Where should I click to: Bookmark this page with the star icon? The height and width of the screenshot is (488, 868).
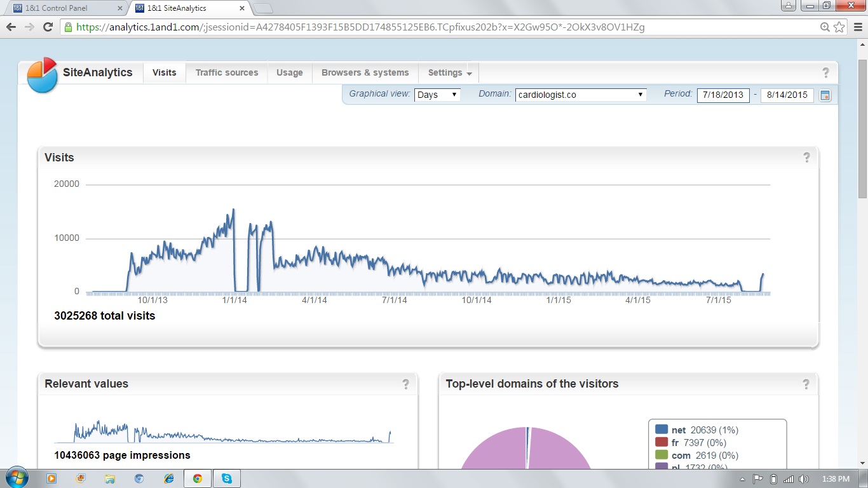[839, 27]
